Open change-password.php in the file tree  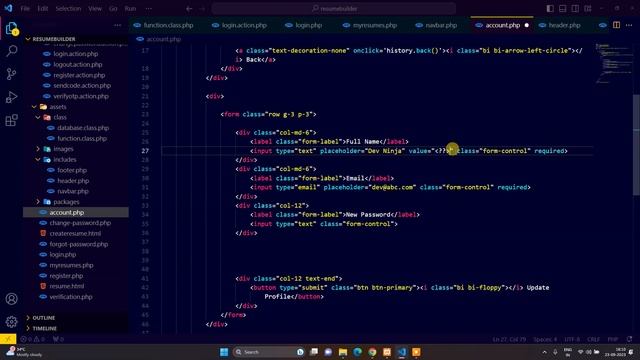80,223
